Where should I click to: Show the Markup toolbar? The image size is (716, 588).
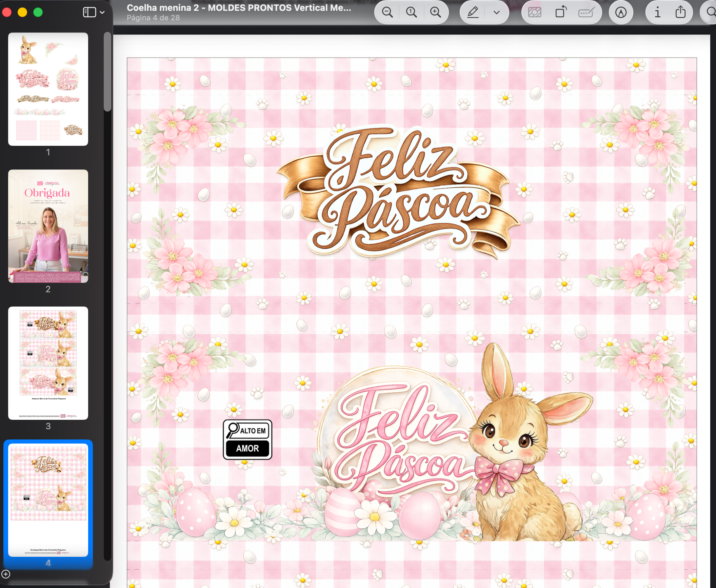coord(621,13)
